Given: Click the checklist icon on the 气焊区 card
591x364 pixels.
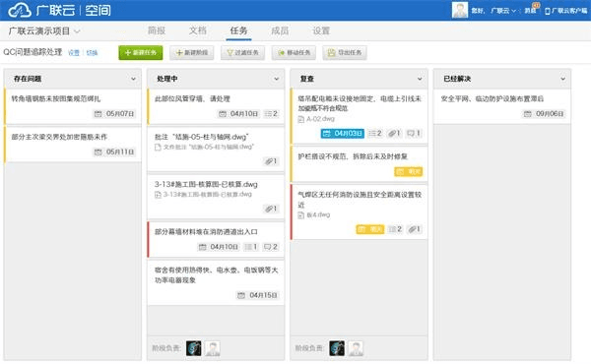Looking at the screenshot, I should (392, 229).
